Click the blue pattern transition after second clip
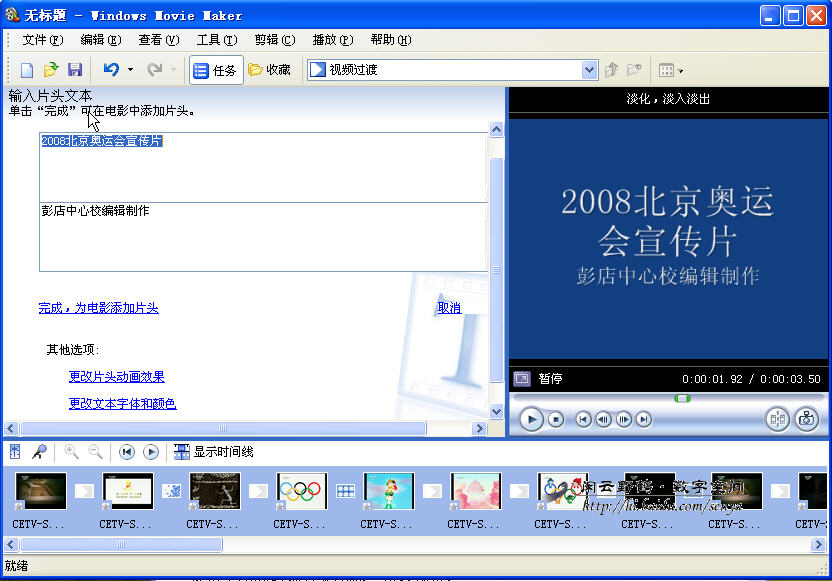Image resolution: width=832 pixels, height=581 pixels. (x=171, y=491)
